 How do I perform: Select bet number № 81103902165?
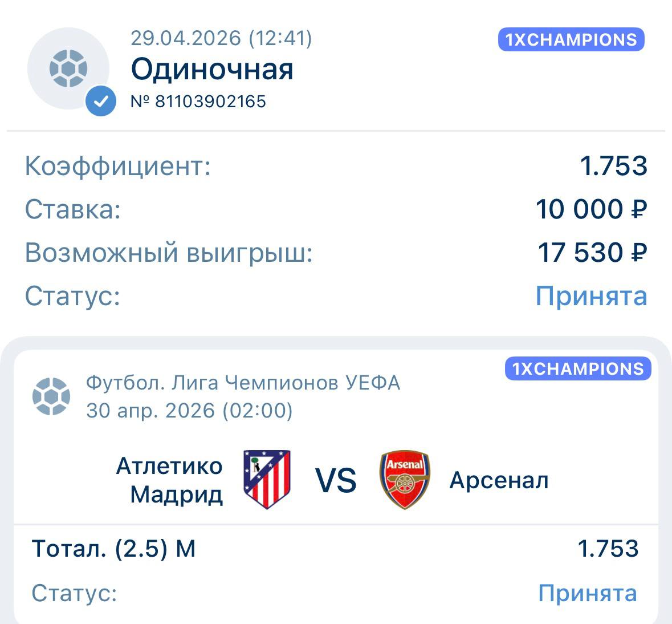[x=198, y=102]
